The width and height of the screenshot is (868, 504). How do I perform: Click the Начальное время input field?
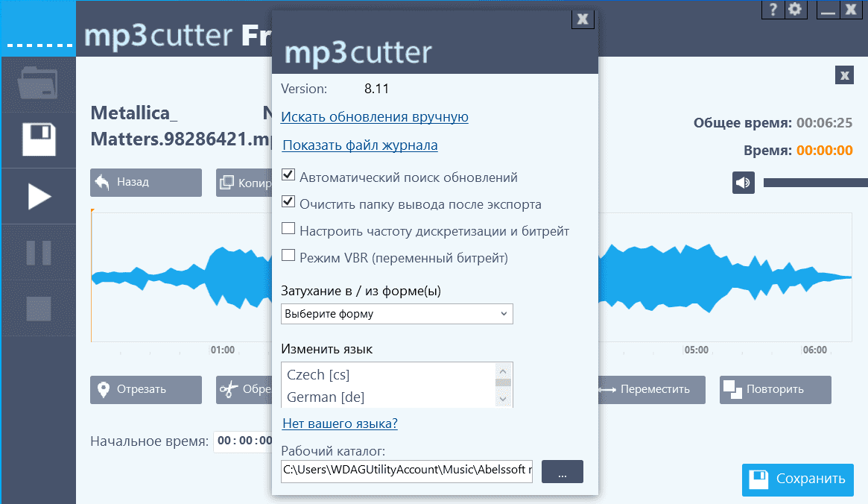click(x=243, y=441)
